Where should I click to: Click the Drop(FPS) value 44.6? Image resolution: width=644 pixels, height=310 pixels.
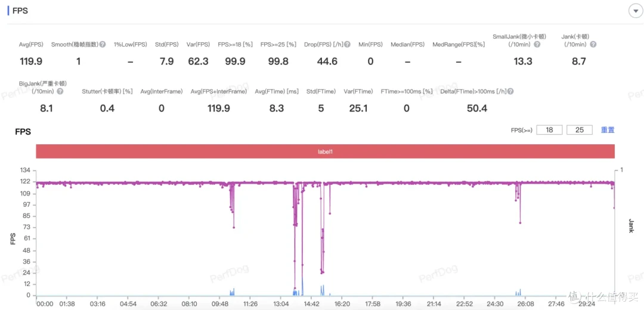click(x=327, y=61)
